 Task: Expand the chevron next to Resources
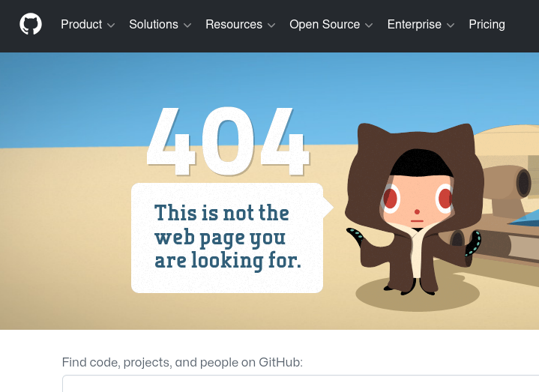point(271,25)
